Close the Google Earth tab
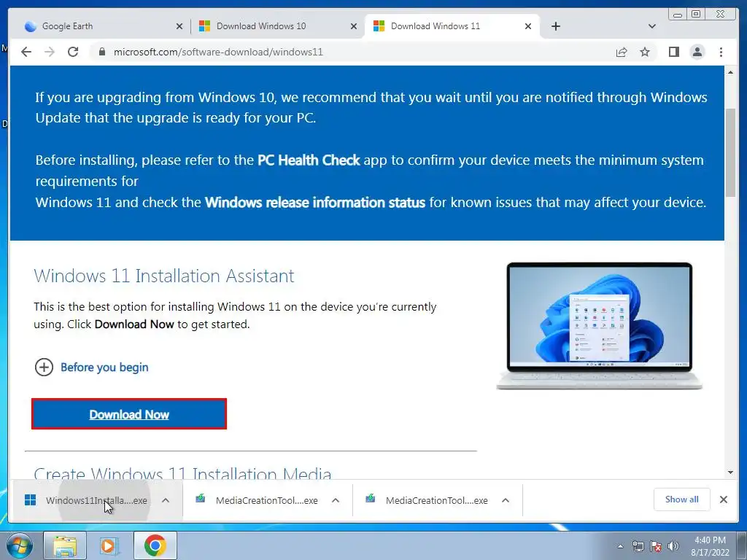 pyautogui.click(x=179, y=26)
